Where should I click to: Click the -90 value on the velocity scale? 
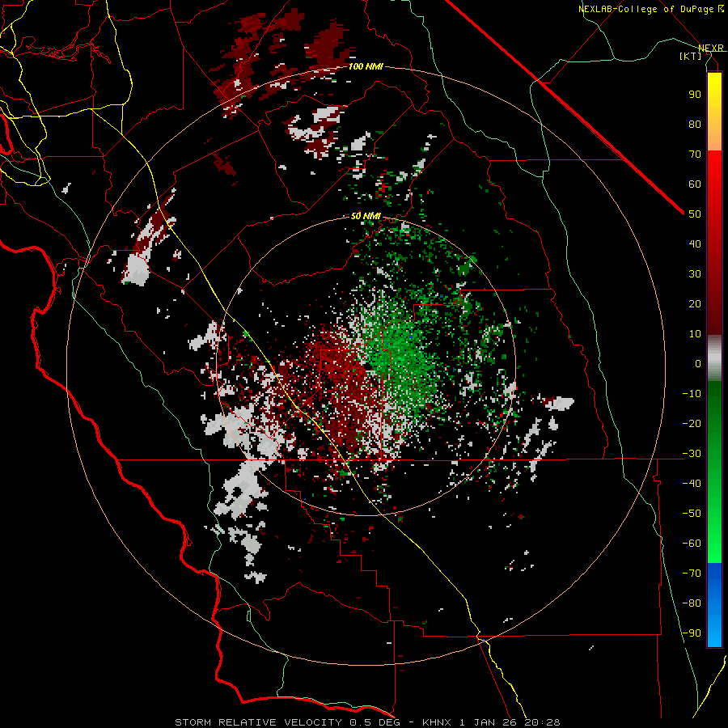tap(692, 633)
